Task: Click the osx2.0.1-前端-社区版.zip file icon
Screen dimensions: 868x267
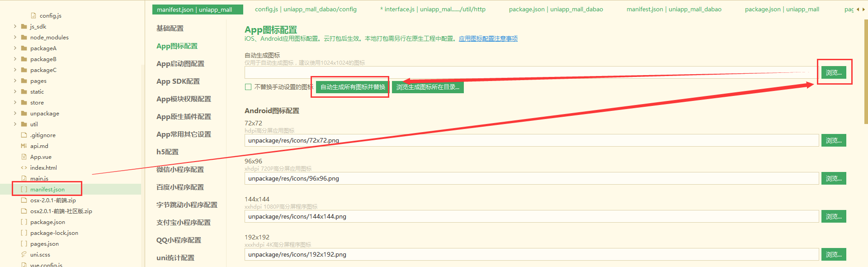Action: pyautogui.click(x=24, y=211)
